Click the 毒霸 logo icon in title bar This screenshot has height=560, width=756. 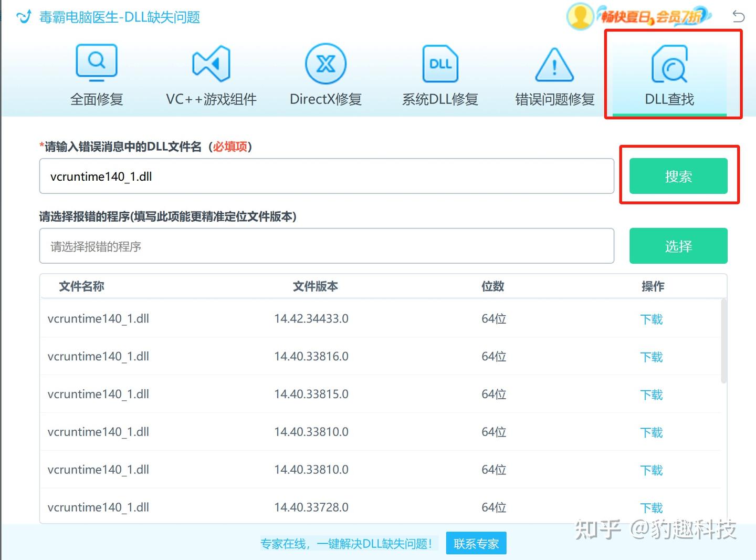coord(24,17)
